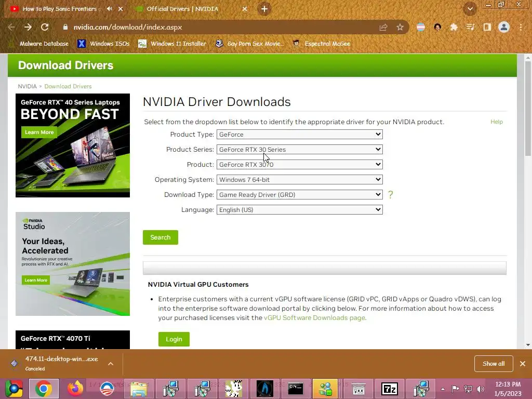The height and width of the screenshot is (399, 532).
Task: Open the Chrome extensions puzzle icon
Action: [454, 27]
